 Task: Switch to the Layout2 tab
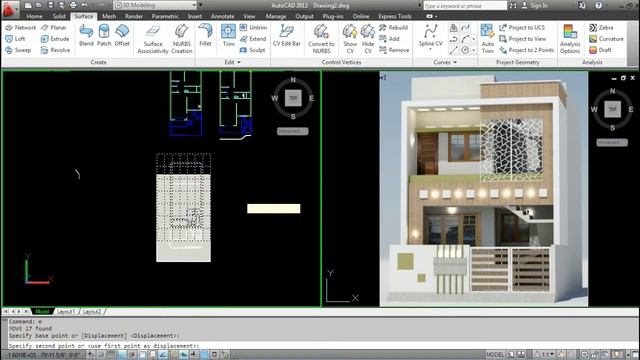[92, 311]
